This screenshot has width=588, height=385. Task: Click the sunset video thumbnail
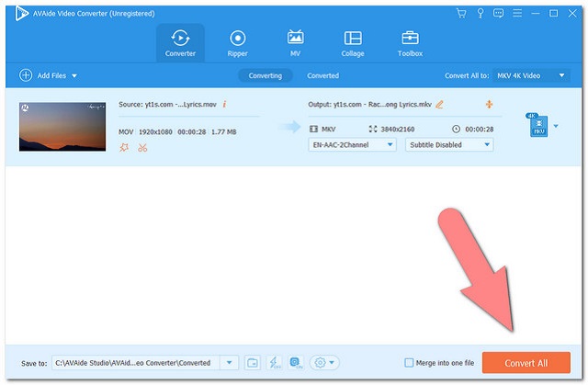62,127
